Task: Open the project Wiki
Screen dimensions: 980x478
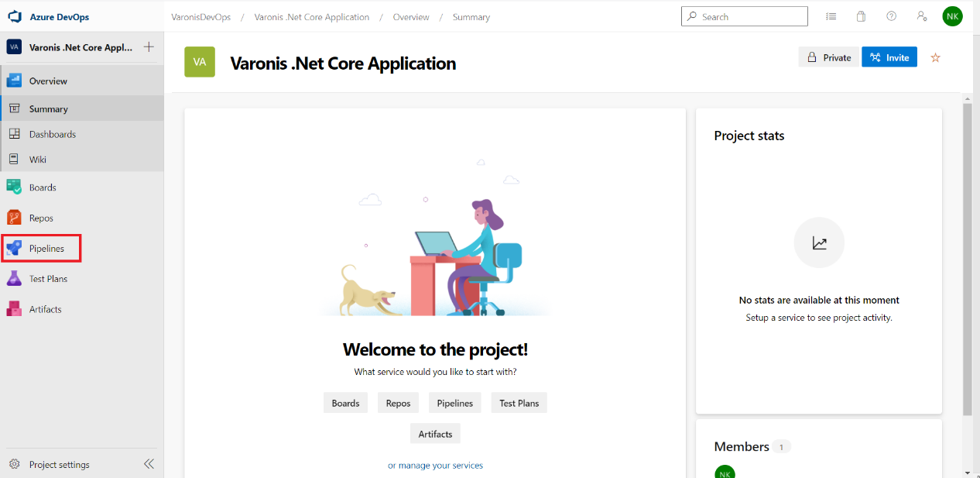Action: pos(36,159)
